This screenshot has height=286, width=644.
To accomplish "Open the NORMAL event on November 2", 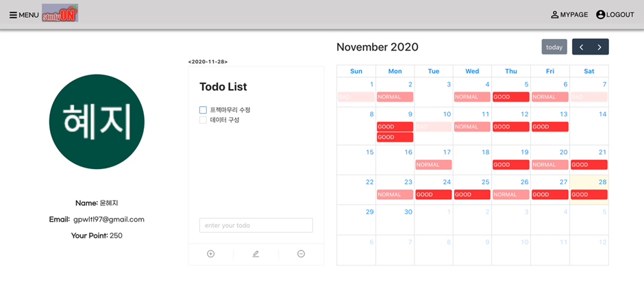I will (395, 97).
